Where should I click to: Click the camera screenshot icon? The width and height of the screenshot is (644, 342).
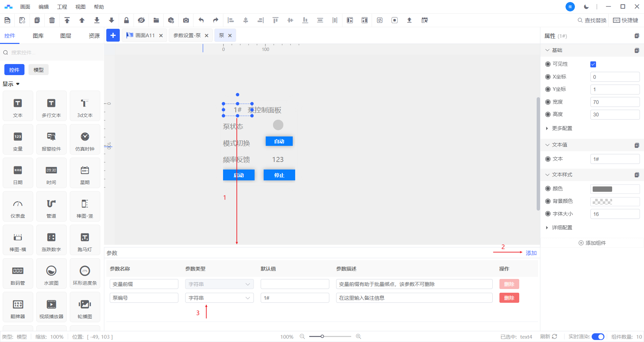(186, 20)
